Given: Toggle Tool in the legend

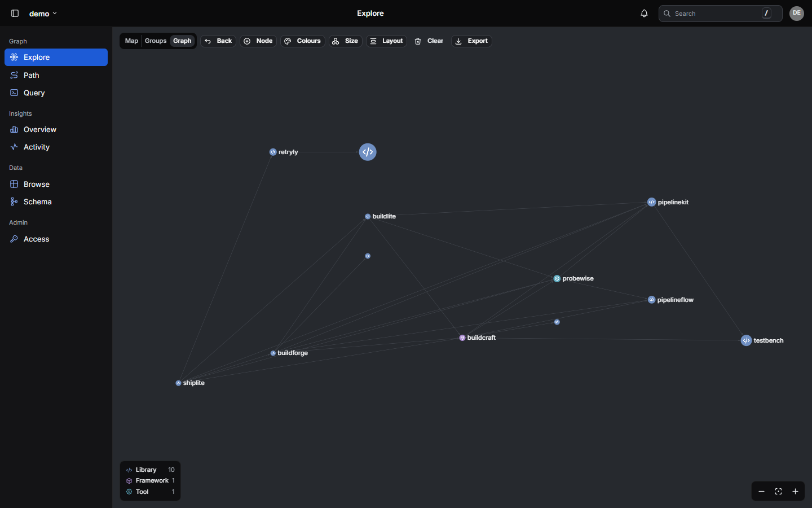Looking at the screenshot, I should click(x=150, y=492).
